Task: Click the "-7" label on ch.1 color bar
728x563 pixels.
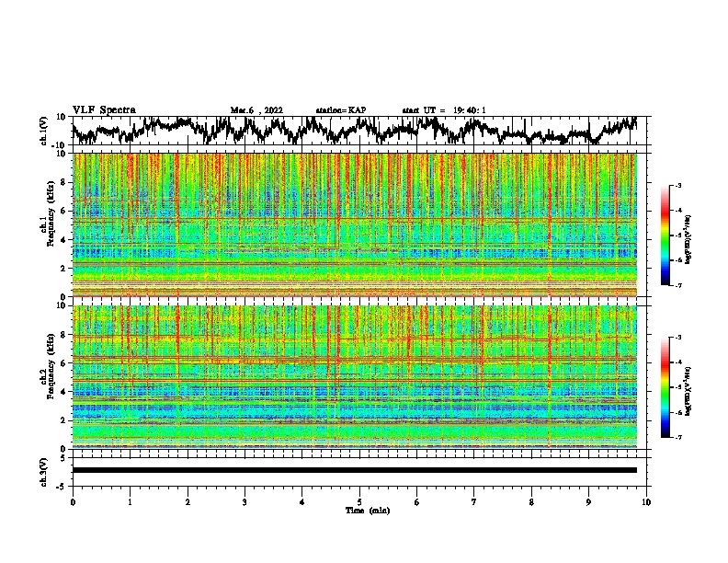Action: pyautogui.click(x=678, y=285)
